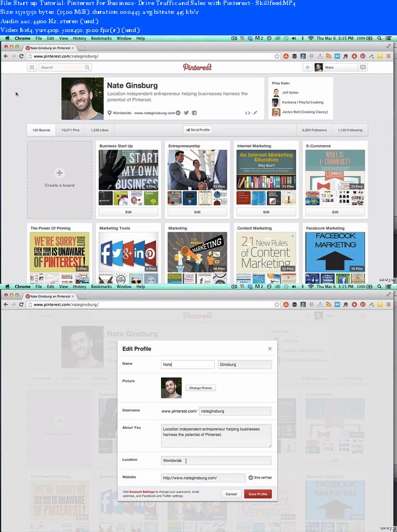This screenshot has width=397, height=532.
Task: Close the Edit Profile dialog with the X
Action: pos(270,349)
